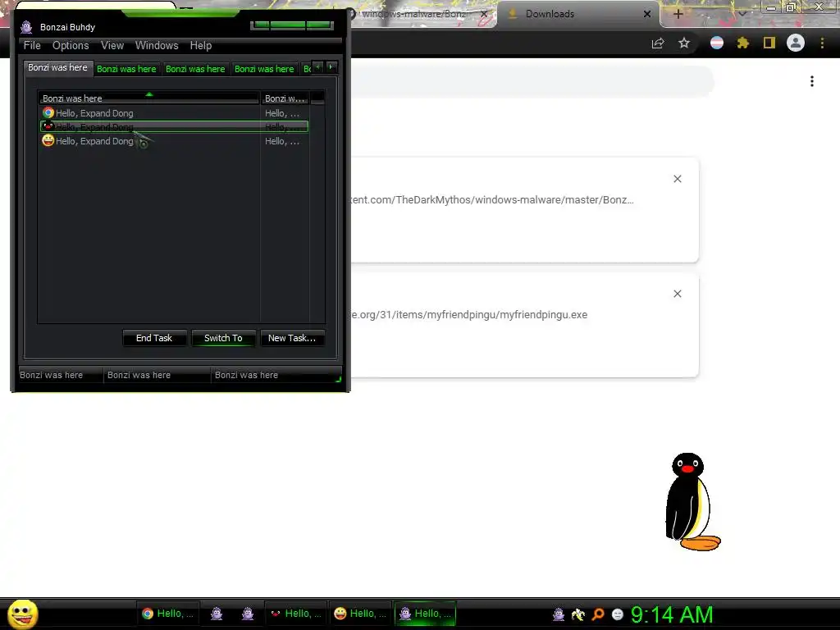Click the smiley Start button on taskbar
The height and width of the screenshot is (630, 840).
[22, 614]
